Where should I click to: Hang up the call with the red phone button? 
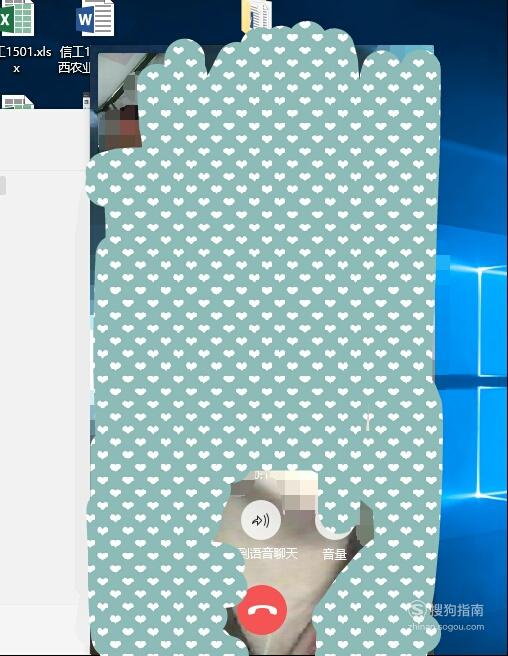[x=262, y=610]
